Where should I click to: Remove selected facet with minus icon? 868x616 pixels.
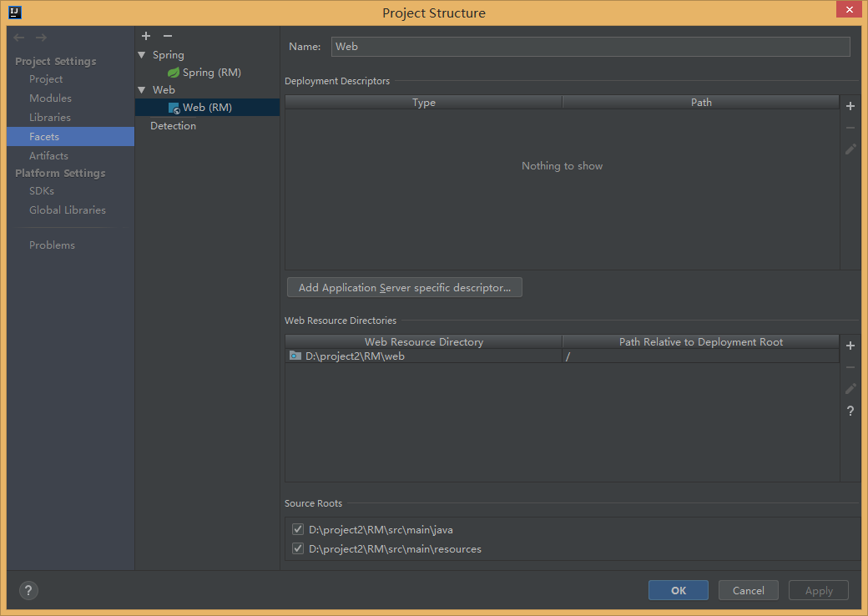(168, 36)
